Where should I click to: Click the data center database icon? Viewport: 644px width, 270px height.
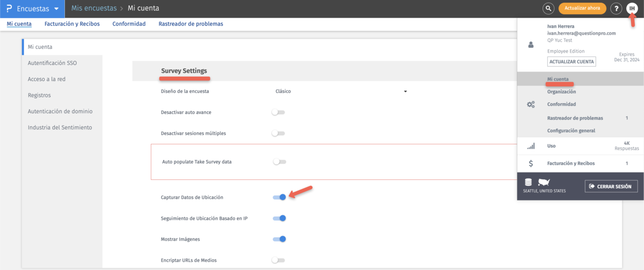pos(529,183)
